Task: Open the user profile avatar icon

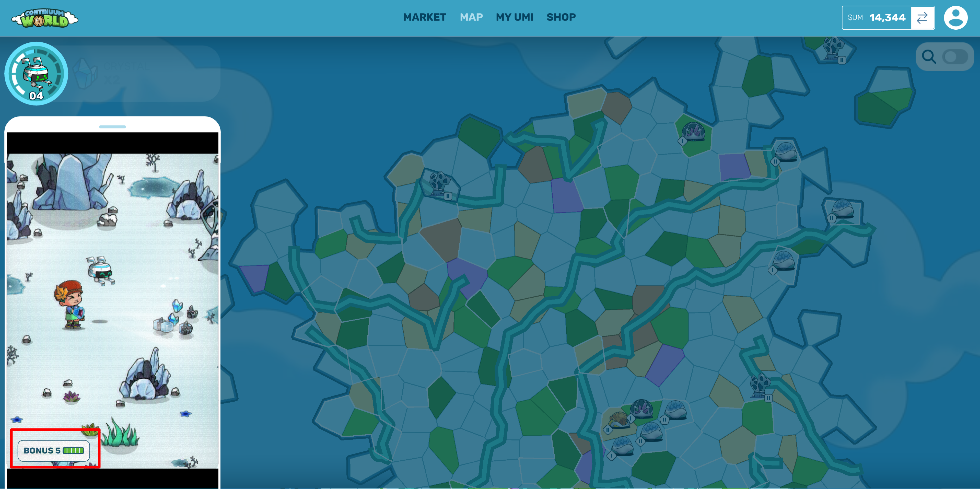Action: tap(955, 18)
